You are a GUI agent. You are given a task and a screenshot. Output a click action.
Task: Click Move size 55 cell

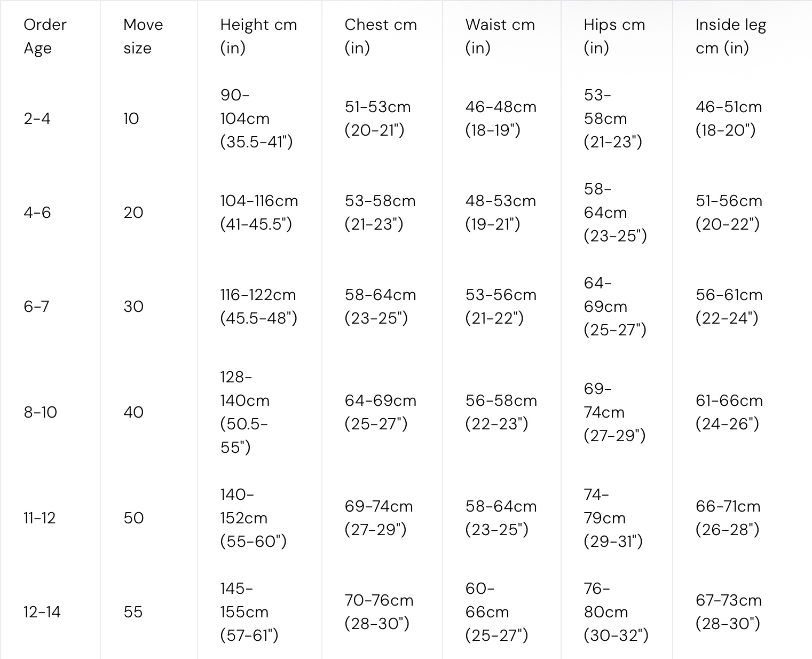coord(133,611)
